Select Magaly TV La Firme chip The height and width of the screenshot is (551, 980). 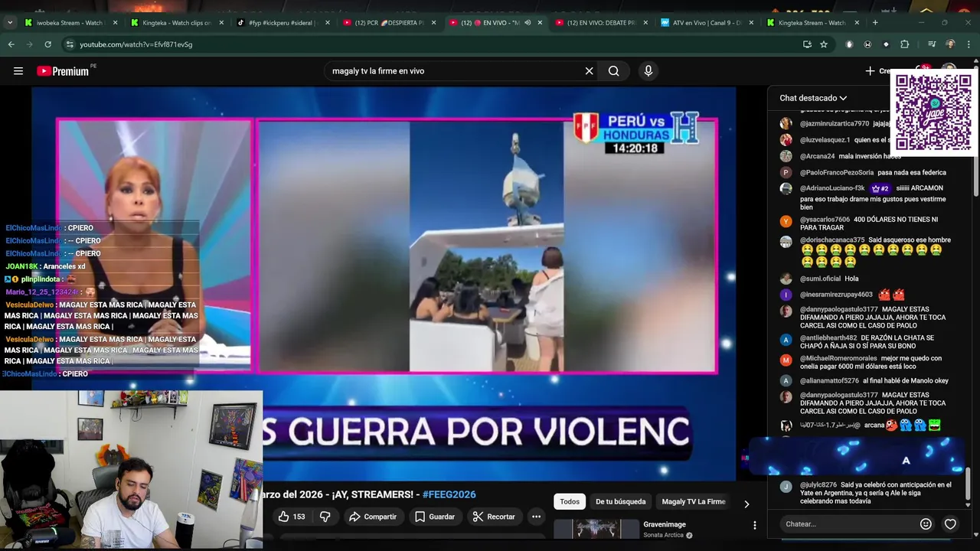click(x=694, y=502)
